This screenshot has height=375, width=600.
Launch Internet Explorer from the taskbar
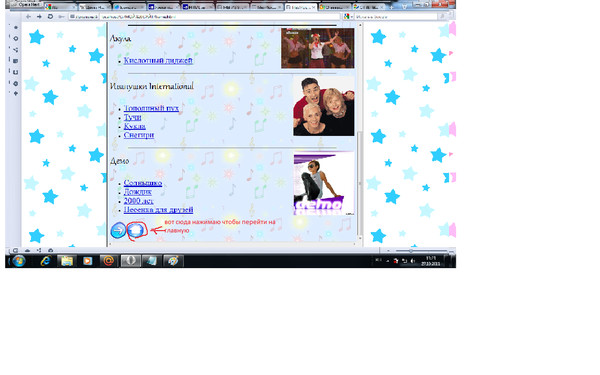pyautogui.click(x=46, y=261)
